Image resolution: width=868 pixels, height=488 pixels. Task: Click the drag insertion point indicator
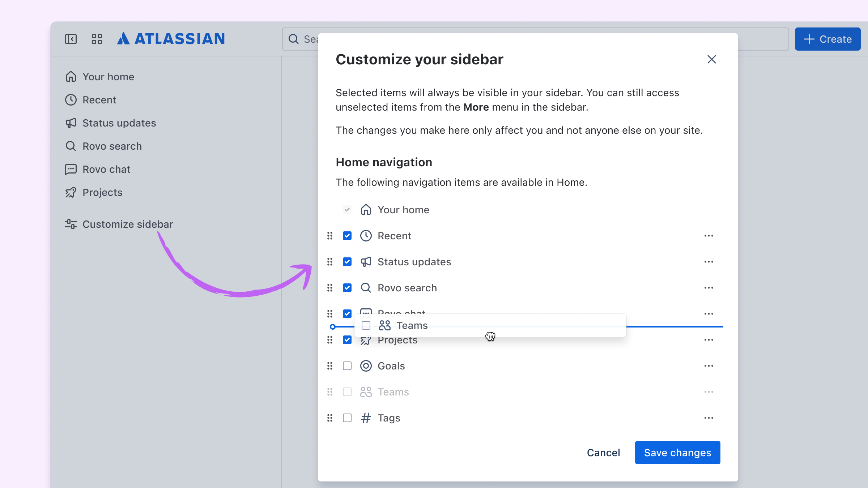pyautogui.click(x=332, y=326)
